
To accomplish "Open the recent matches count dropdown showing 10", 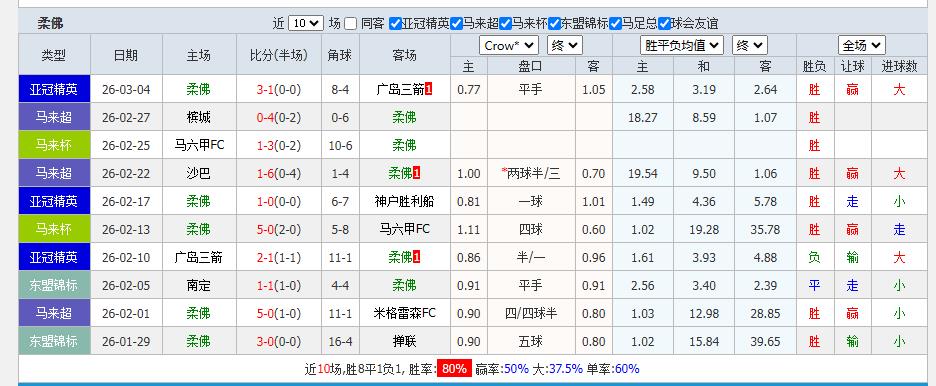I will pyautogui.click(x=306, y=23).
